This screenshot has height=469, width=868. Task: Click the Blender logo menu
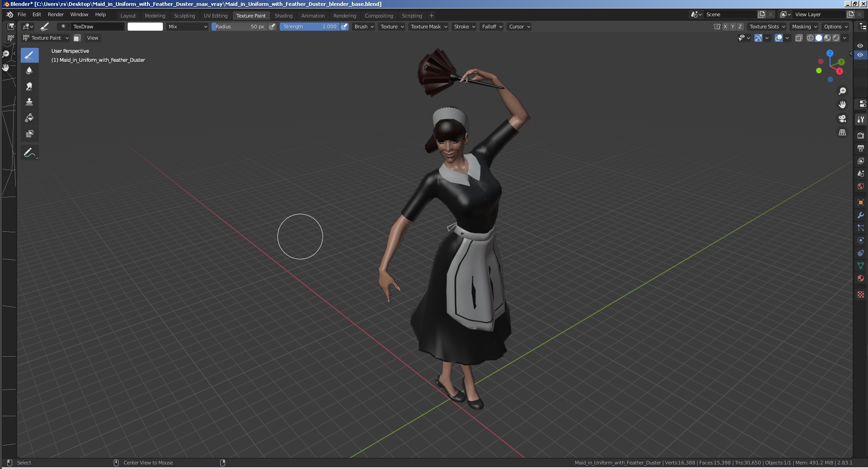[9, 14]
